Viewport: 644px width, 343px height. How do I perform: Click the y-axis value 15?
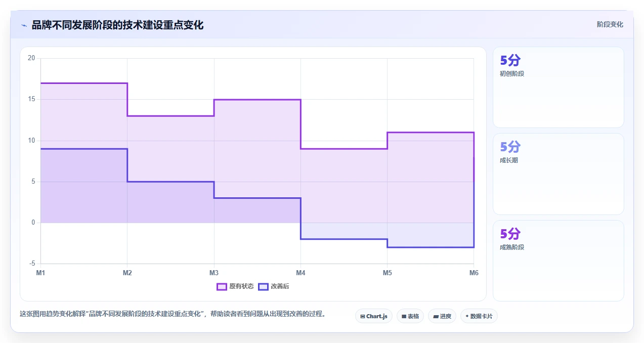tap(31, 99)
